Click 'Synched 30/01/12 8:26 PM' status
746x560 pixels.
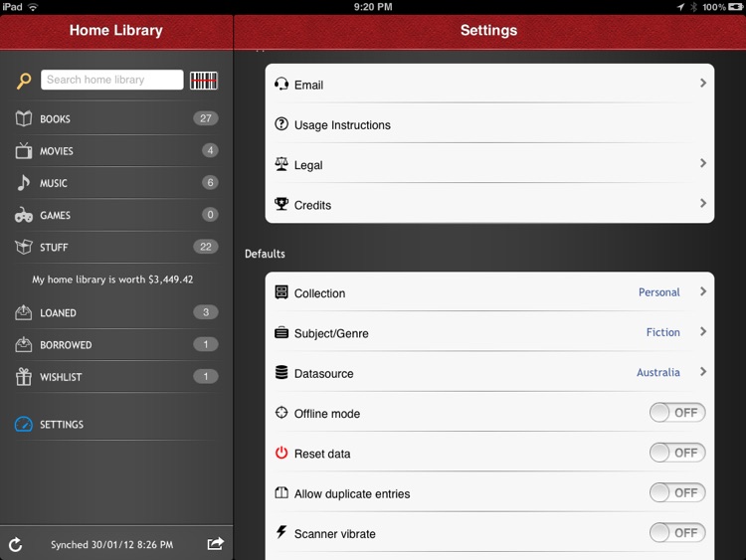click(112, 545)
